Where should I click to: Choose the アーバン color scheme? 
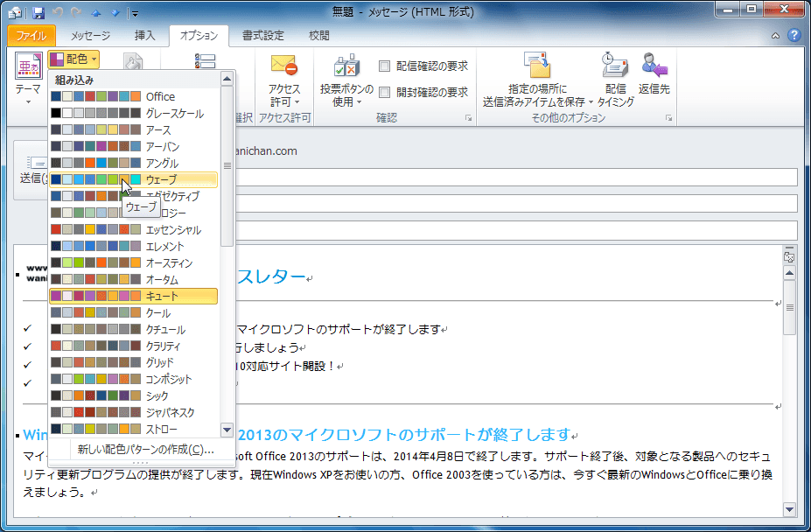[134, 146]
